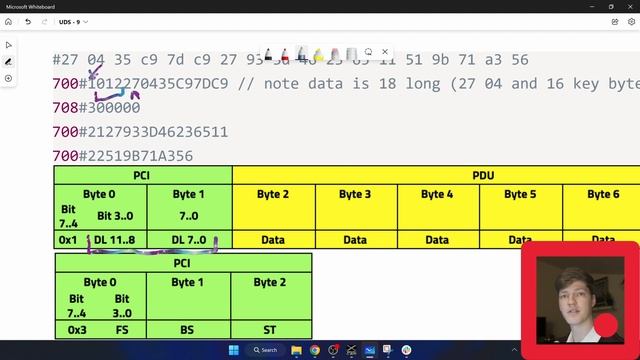This screenshot has height=360, width=640.
Task: Click the 'Byte 5' header cell
Action: (x=520, y=194)
